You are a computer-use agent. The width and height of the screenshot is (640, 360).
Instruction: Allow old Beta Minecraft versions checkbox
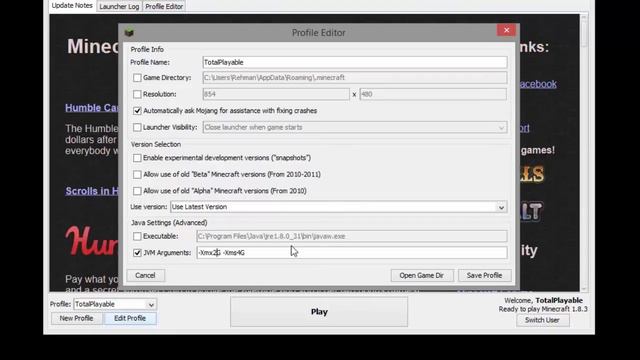pos(137,175)
